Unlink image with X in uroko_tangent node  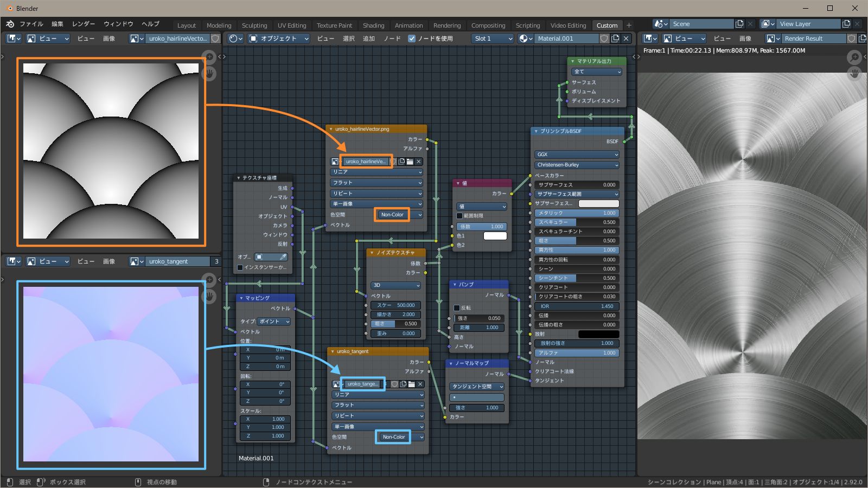pos(420,384)
